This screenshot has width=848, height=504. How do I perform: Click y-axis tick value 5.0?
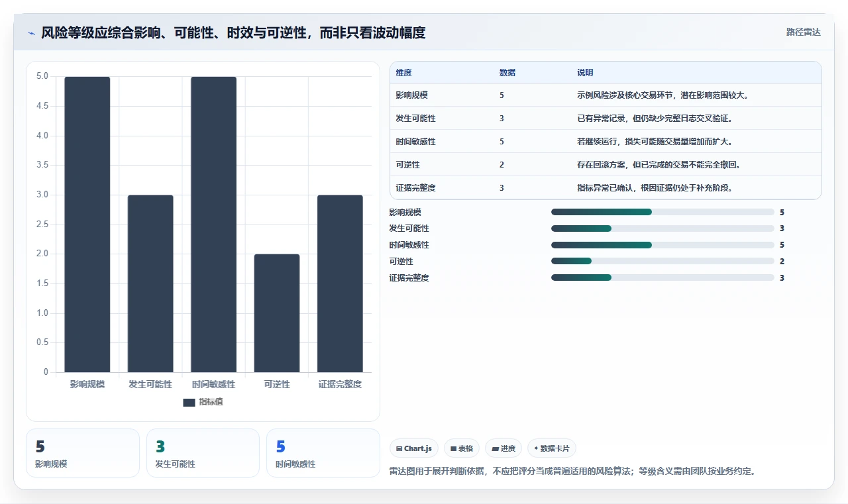[42, 76]
